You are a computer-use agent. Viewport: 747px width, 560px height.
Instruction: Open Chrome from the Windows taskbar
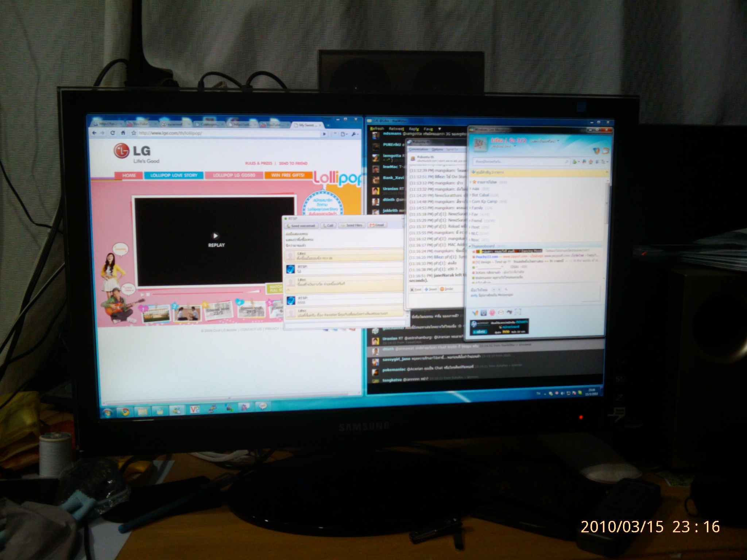[125, 412]
